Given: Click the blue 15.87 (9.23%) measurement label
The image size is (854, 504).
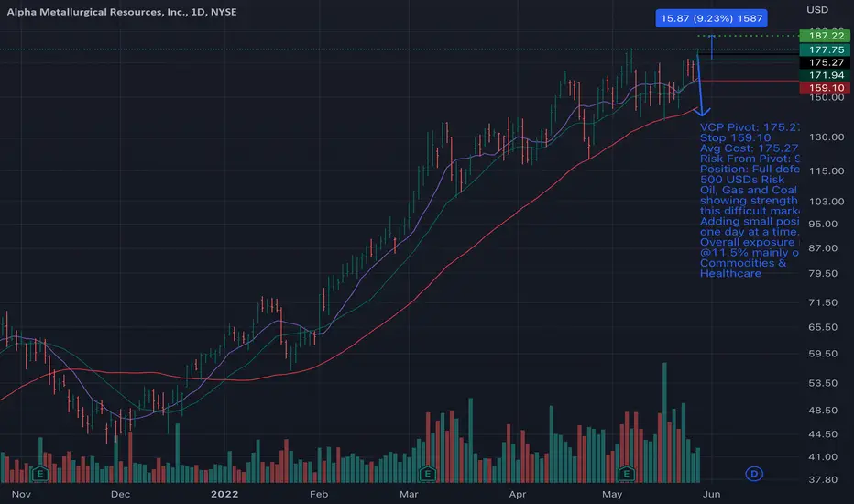Looking at the screenshot, I should click(x=711, y=18).
